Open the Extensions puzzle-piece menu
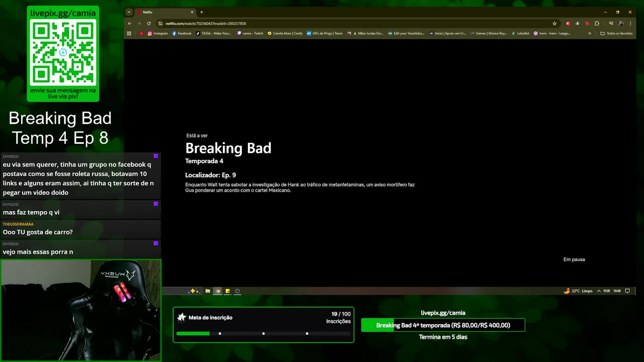 [597, 24]
